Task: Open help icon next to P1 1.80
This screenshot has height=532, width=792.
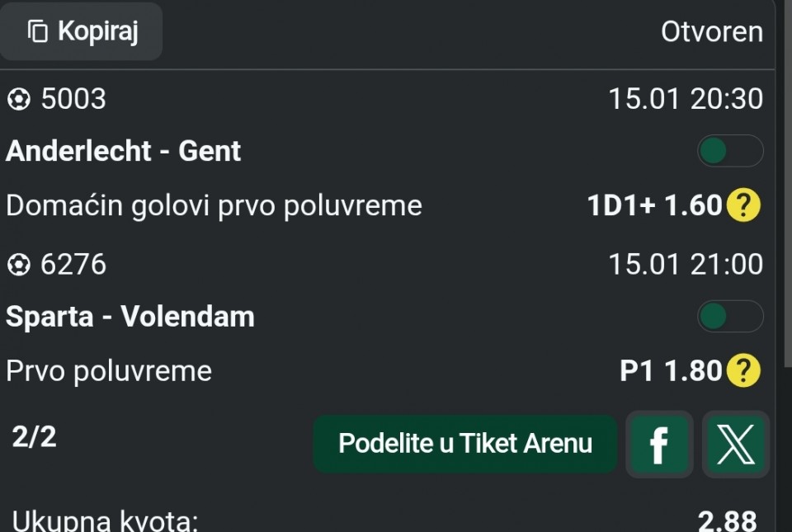Action: tap(742, 371)
